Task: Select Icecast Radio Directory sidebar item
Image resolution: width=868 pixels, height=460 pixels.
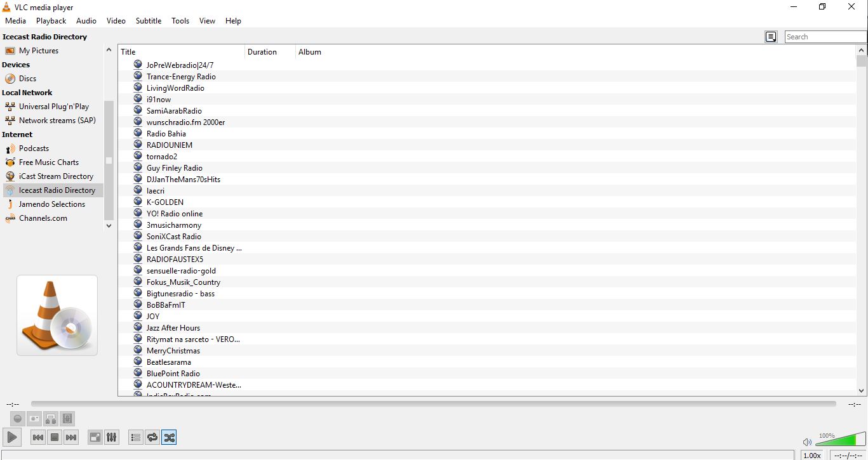Action: 52,190
